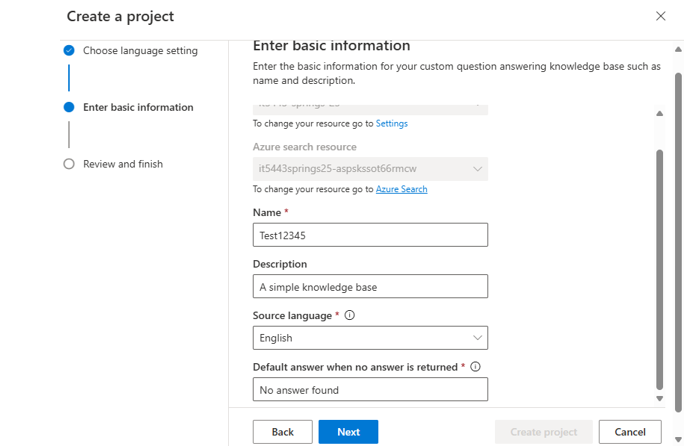Cancel the project creation

(x=629, y=432)
